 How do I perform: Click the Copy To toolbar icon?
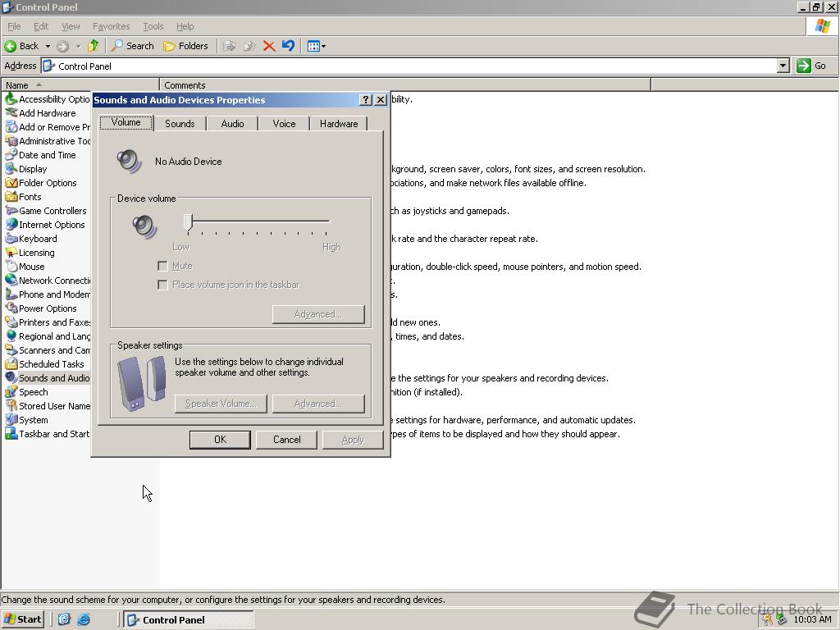pyautogui.click(x=249, y=46)
